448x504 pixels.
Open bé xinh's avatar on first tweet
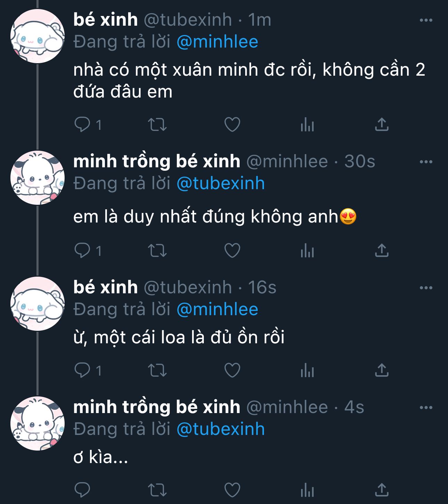click(x=37, y=36)
